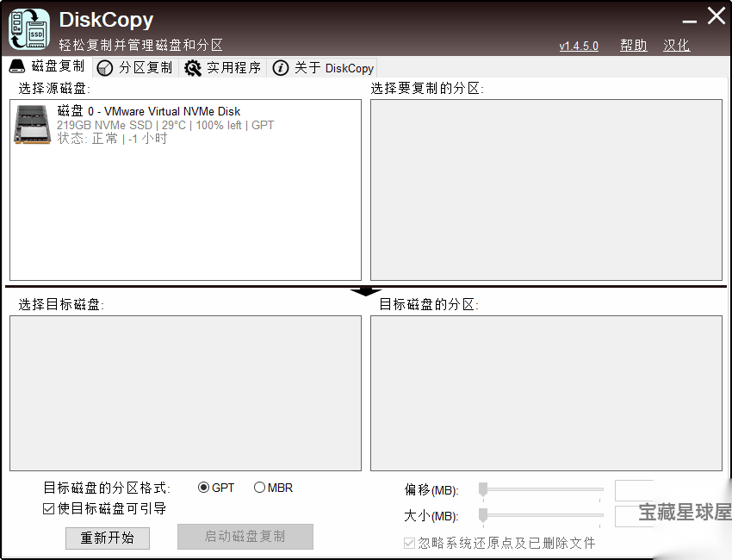Click the v1.4.5.0 version link
Viewport: 732px width, 560px height.
(579, 46)
